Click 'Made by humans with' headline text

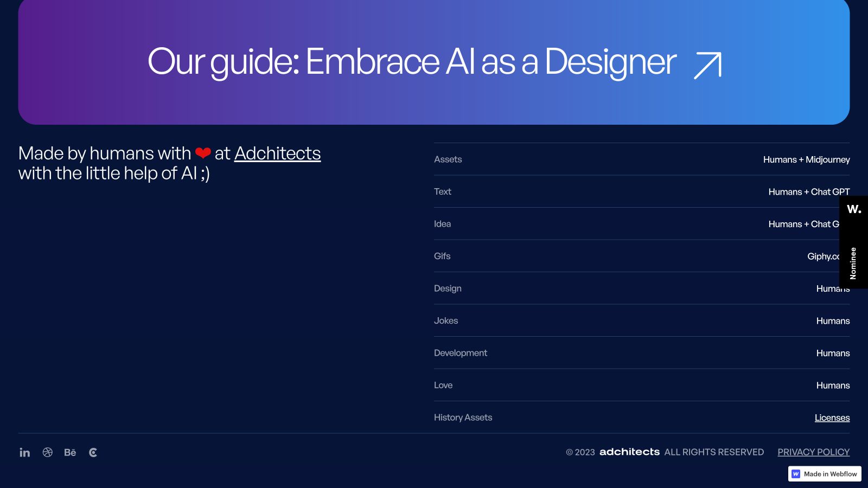pos(105,153)
